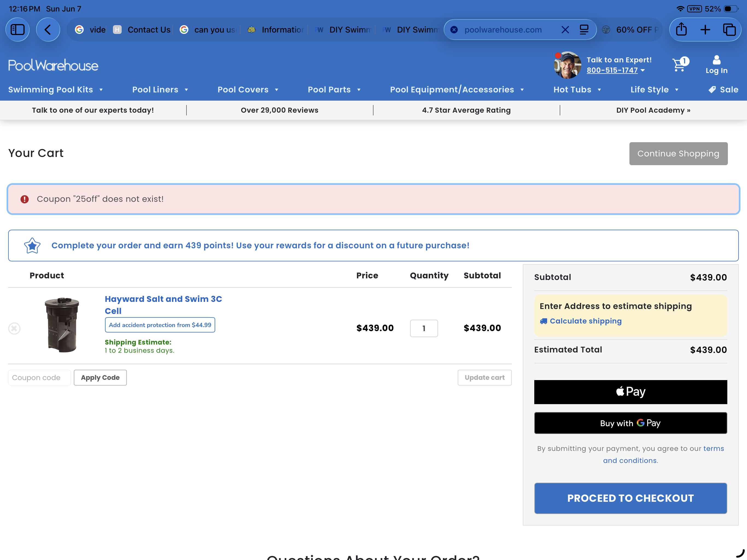Switch to the second DIY Swimm tab
Viewport: 747px width, 560px height.
(410, 30)
